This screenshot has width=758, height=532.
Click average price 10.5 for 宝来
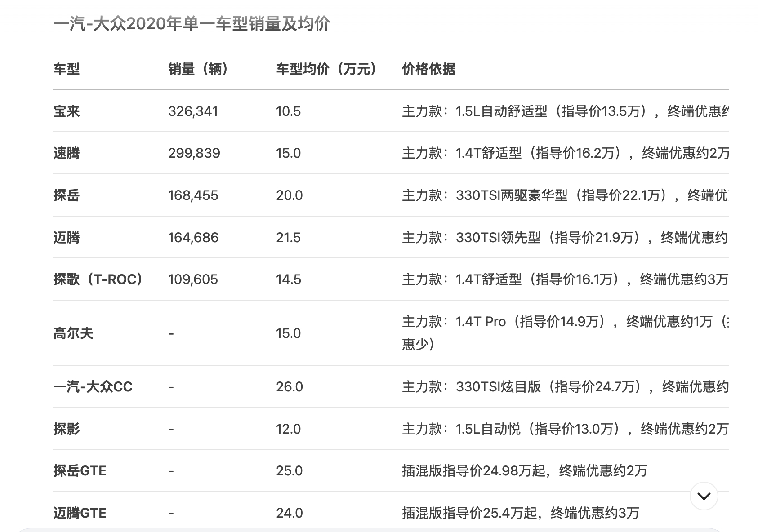pos(288,111)
